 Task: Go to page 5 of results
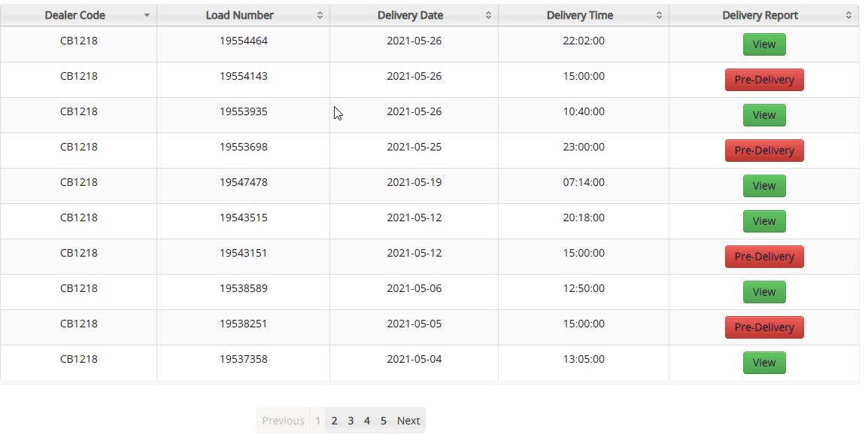click(384, 421)
